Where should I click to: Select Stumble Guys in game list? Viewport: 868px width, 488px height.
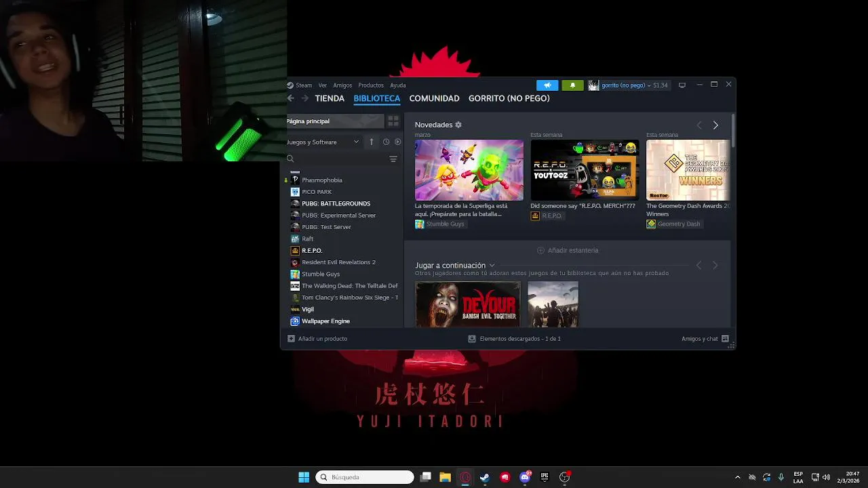(321, 274)
